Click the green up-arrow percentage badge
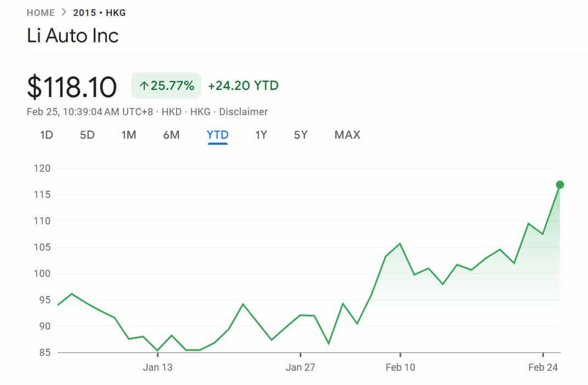Image resolution: width=588 pixels, height=385 pixels. [x=166, y=86]
